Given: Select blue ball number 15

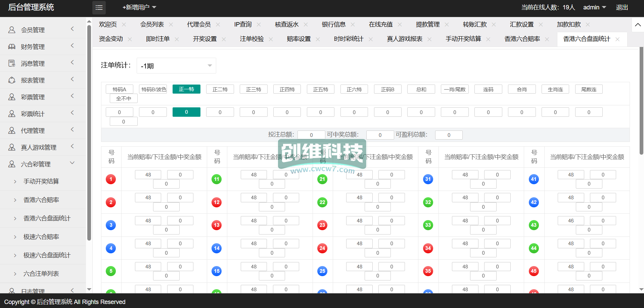Looking at the screenshot, I should pos(217,271).
